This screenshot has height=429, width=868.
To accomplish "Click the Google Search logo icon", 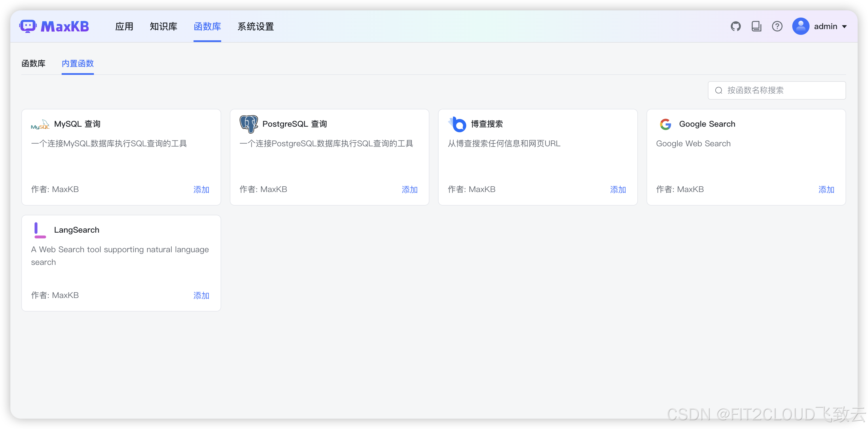I will tap(666, 124).
